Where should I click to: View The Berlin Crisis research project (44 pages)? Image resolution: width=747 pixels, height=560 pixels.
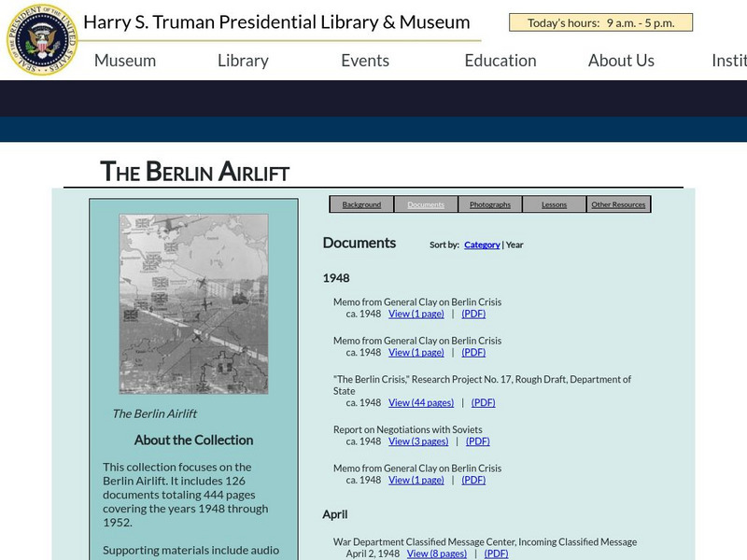(421, 403)
